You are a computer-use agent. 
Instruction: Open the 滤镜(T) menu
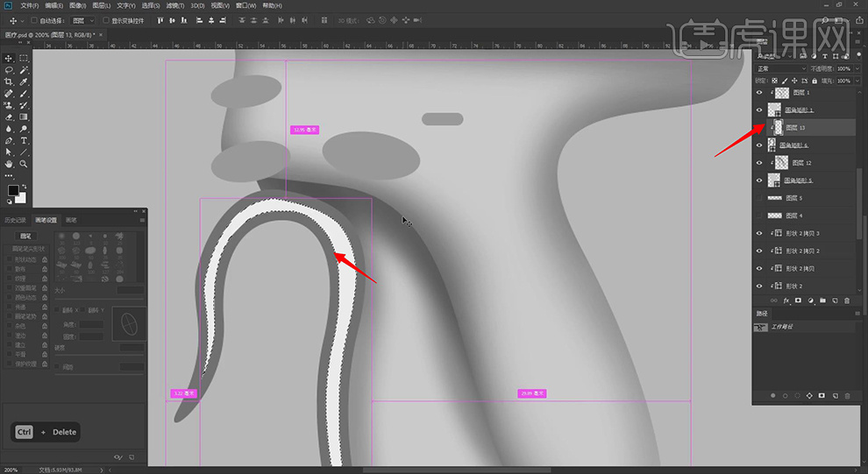tap(175, 5)
